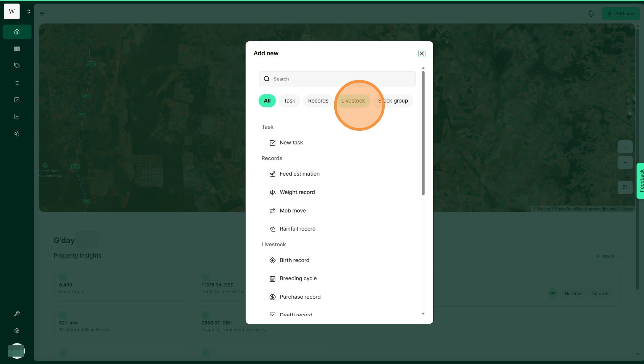Click the livestock tag icon in sidebar
The image size is (644, 364).
click(17, 66)
